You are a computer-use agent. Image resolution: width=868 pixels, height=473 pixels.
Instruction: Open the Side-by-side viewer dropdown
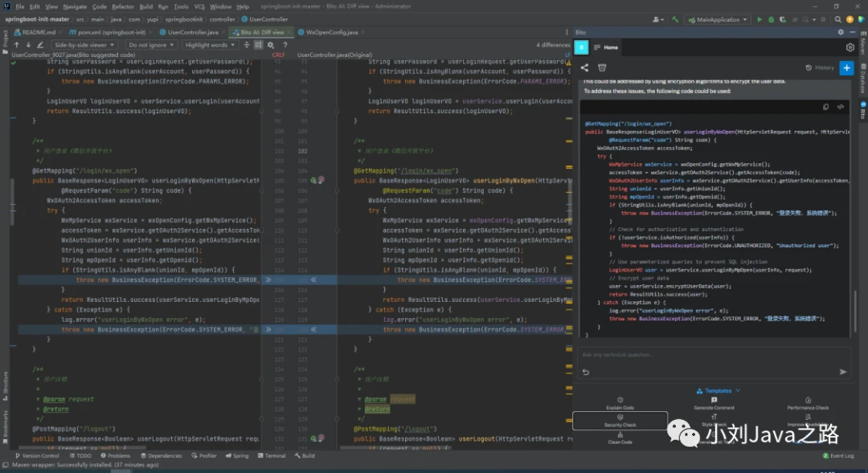[85, 45]
